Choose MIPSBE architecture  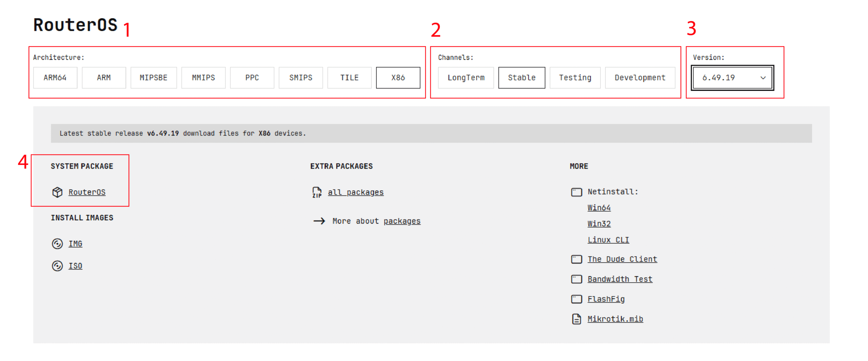click(154, 78)
